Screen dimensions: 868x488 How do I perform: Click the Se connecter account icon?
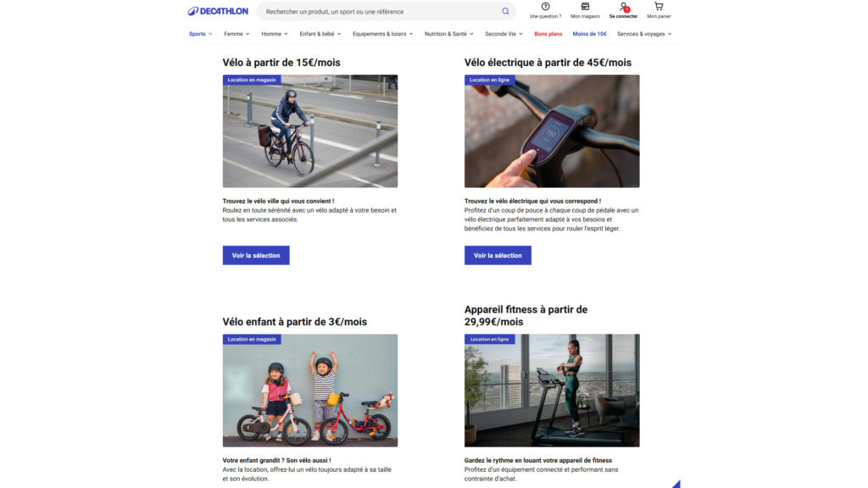pyautogui.click(x=623, y=7)
